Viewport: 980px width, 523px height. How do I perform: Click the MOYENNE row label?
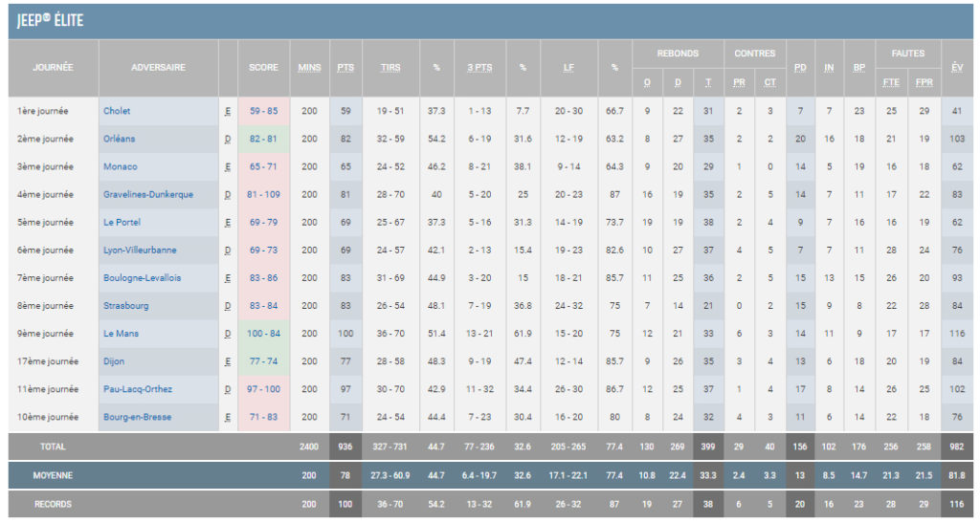coord(54,475)
